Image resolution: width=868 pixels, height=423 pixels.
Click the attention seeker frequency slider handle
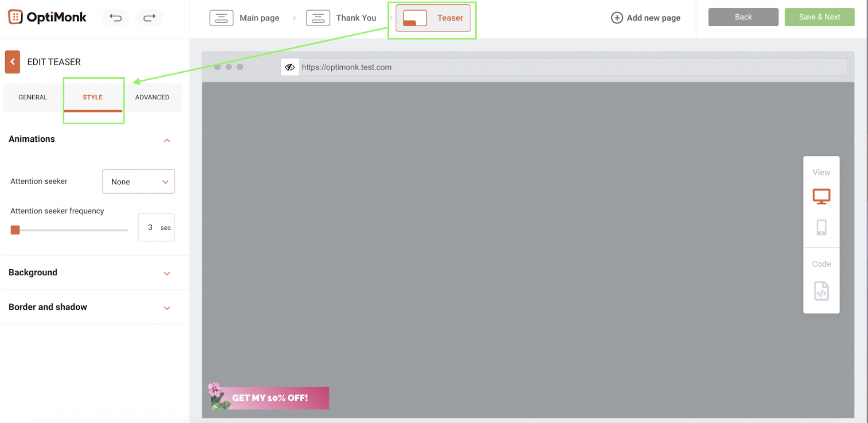[15, 230]
